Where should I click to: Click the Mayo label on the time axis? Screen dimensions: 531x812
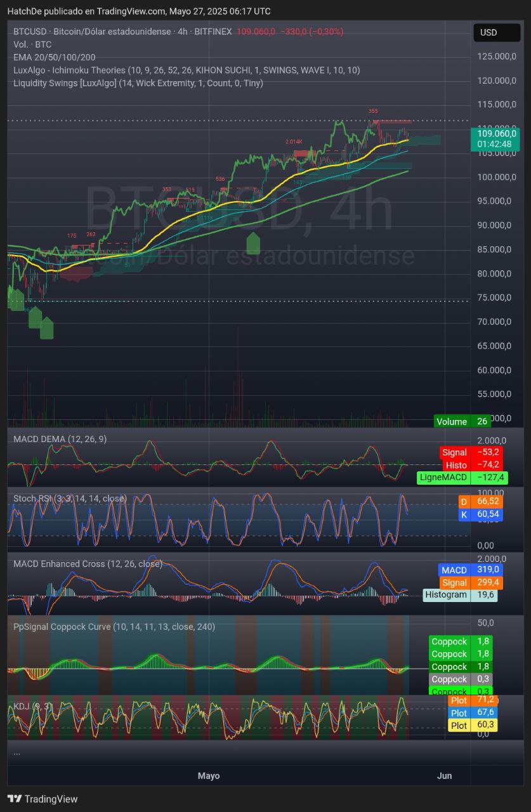[209, 775]
